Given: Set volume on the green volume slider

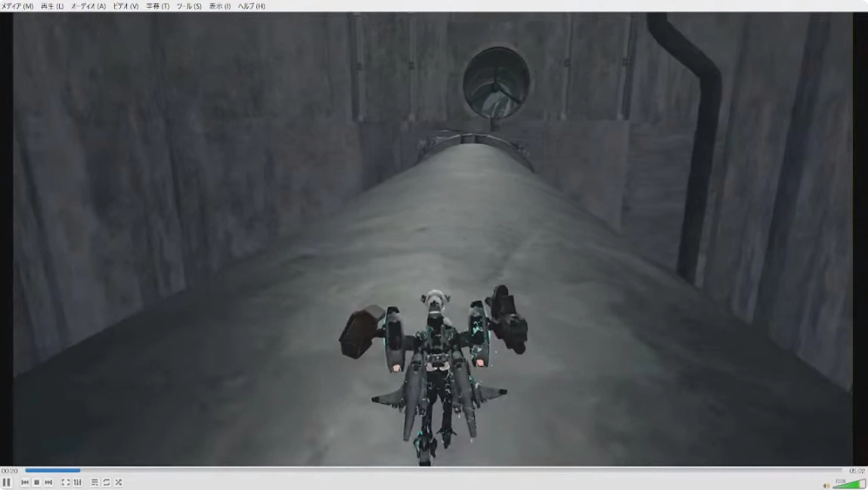Looking at the screenshot, I should 849,484.
